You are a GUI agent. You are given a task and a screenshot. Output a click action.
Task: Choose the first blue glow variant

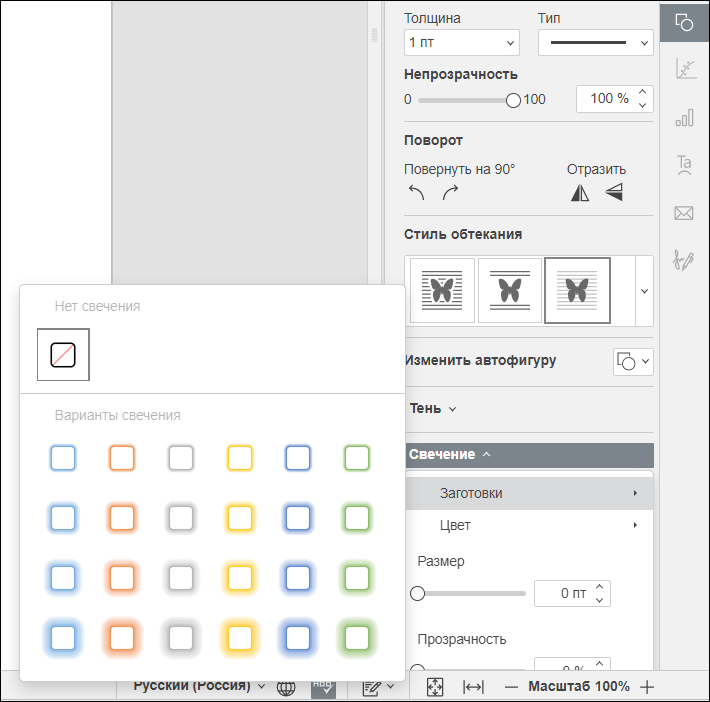[x=63, y=458]
